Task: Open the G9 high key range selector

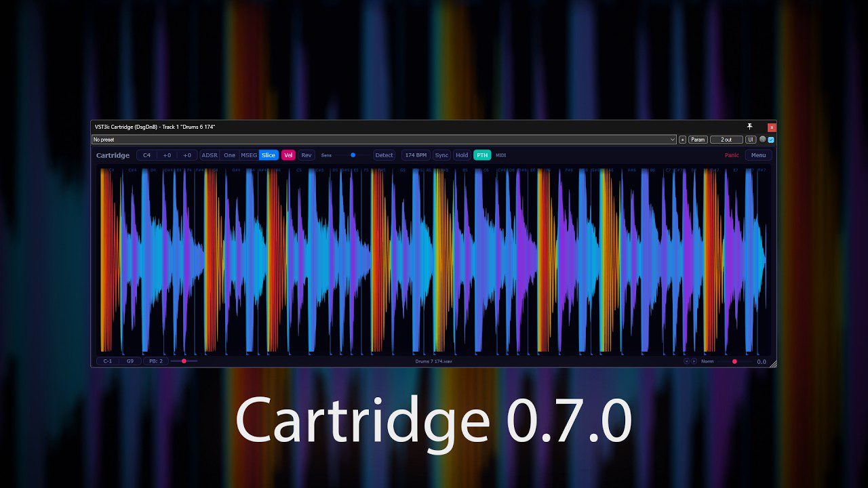Action: (130, 361)
